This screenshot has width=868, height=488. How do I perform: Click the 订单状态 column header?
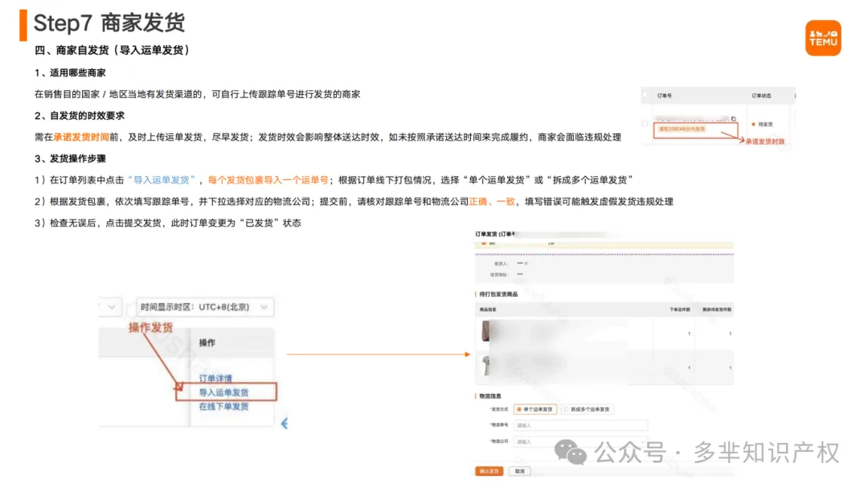tap(761, 96)
